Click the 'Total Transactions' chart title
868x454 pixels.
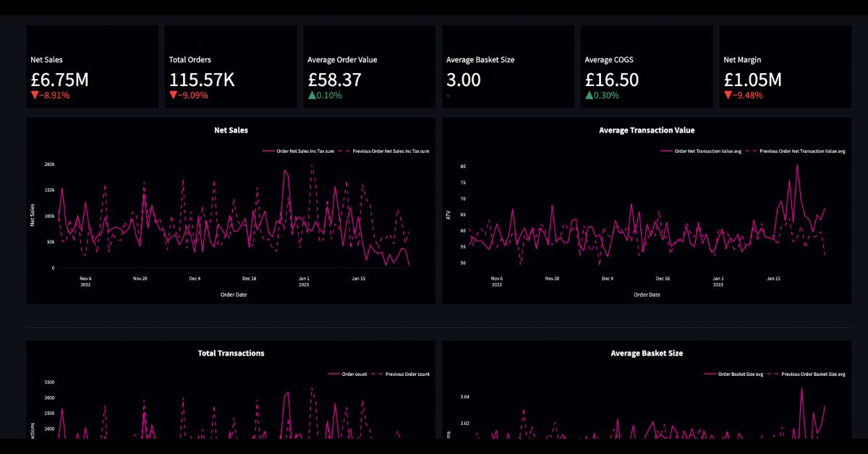click(231, 353)
